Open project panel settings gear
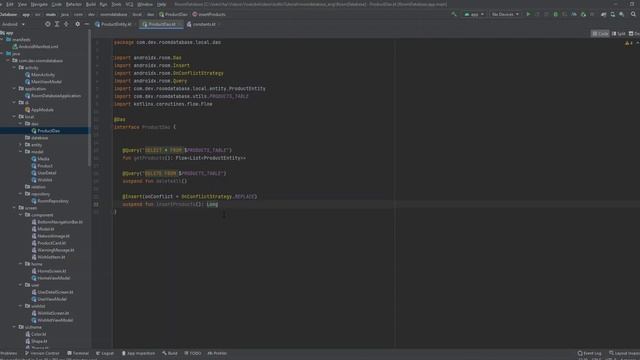The image size is (640, 360). coord(78,24)
